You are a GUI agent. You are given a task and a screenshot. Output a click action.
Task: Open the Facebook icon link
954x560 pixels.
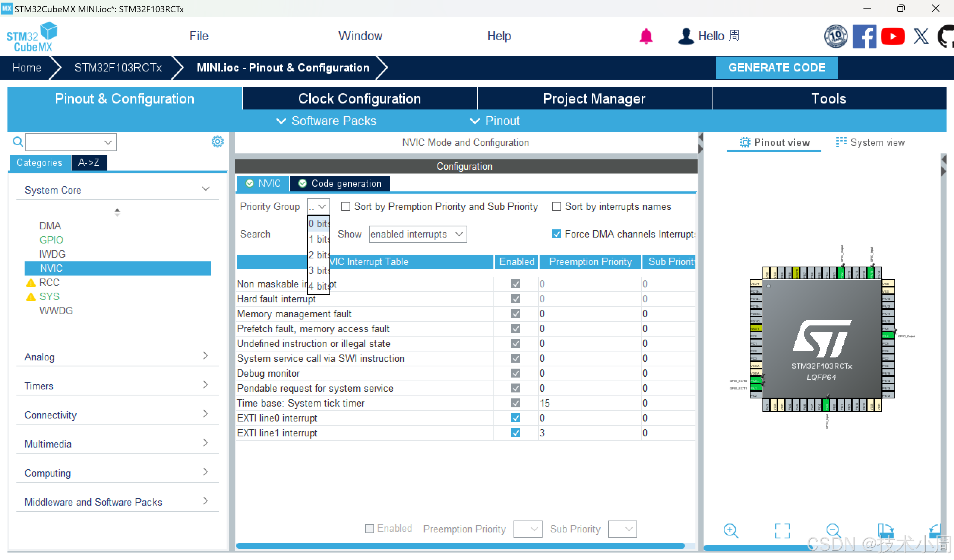tap(864, 36)
